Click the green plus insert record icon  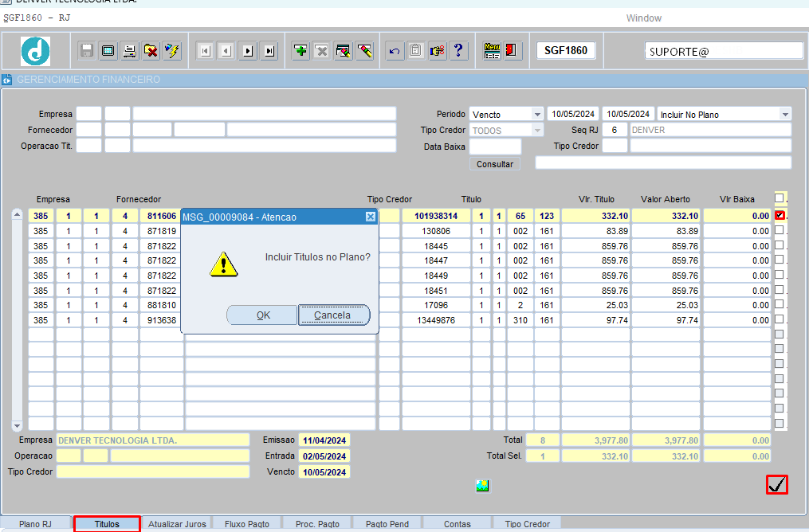click(300, 51)
